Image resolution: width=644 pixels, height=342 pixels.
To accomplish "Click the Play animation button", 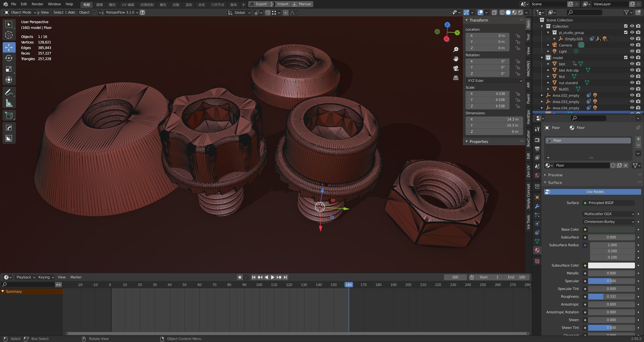I will (272, 277).
